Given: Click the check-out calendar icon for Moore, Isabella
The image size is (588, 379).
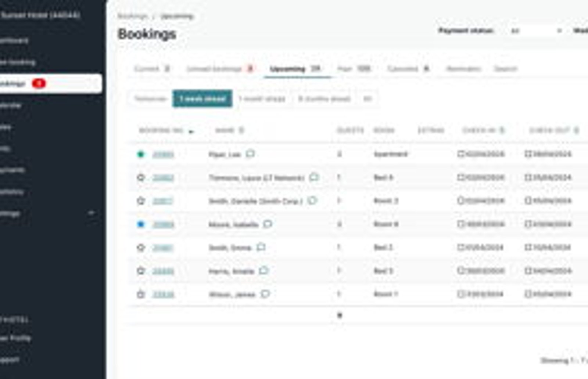Looking at the screenshot, I should 528,224.
